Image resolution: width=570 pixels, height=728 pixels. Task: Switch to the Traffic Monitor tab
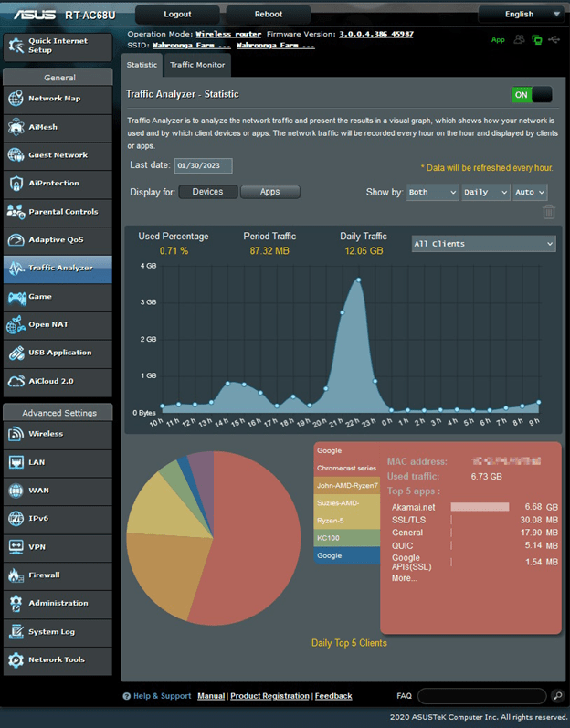tap(197, 65)
